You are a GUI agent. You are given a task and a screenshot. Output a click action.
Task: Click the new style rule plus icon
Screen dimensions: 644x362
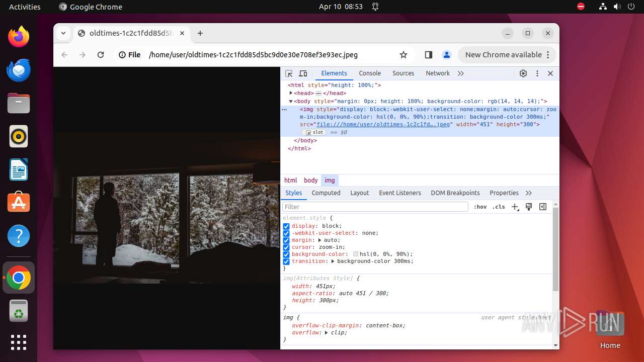[x=515, y=207]
